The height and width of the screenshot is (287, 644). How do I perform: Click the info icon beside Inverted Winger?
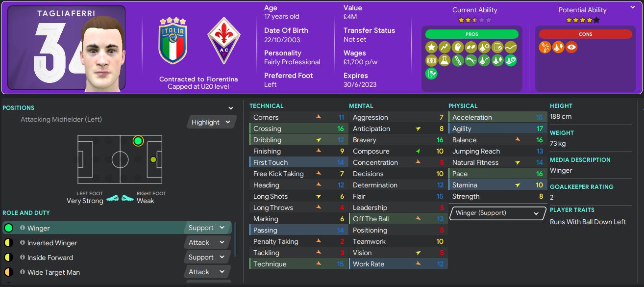click(x=23, y=243)
